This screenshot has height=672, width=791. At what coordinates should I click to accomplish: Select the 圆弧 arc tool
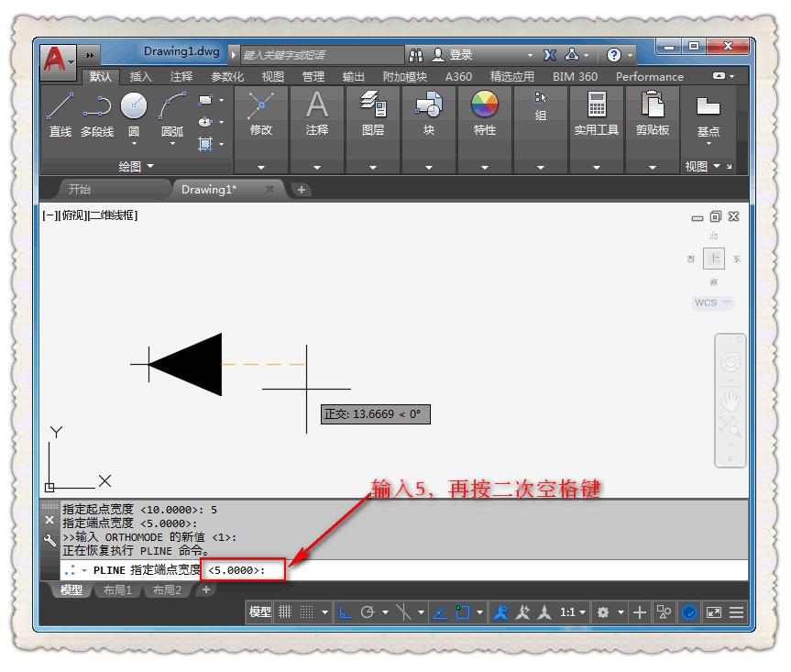click(172, 115)
